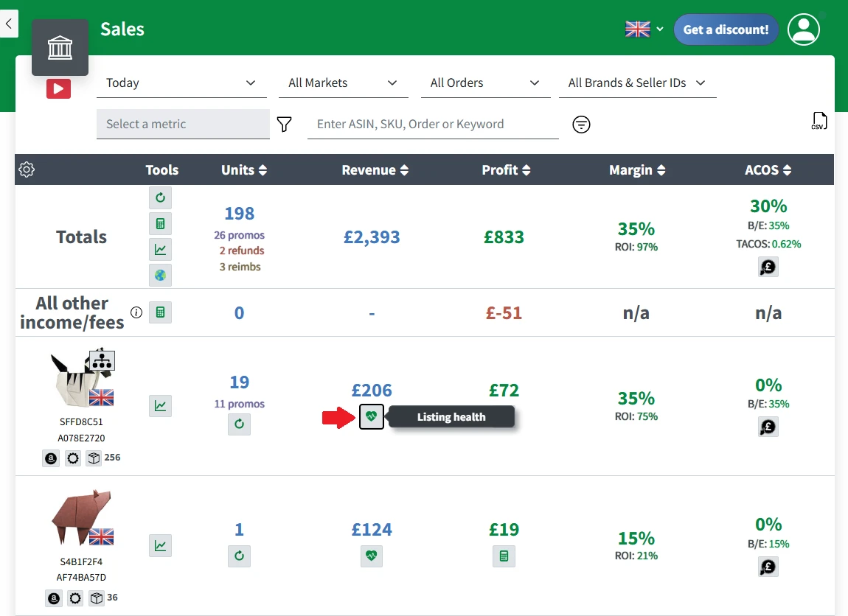Play the red video tutorial icon
Image resolution: width=848 pixels, height=616 pixels.
click(x=58, y=88)
